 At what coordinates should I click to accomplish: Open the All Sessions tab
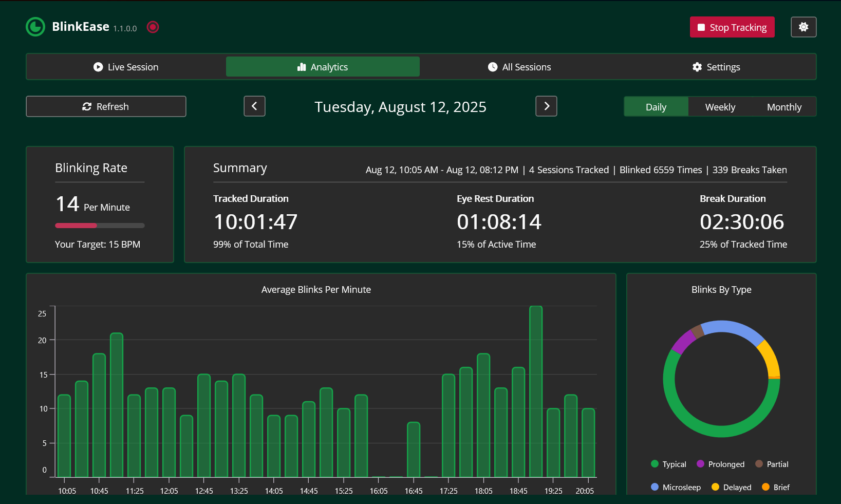coord(519,67)
